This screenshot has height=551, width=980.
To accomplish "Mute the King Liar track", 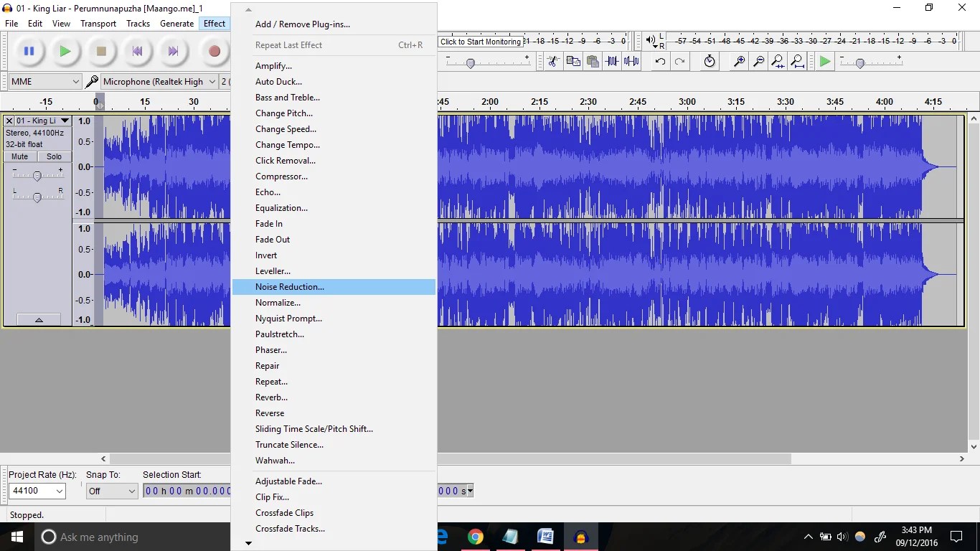I will tap(19, 156).
